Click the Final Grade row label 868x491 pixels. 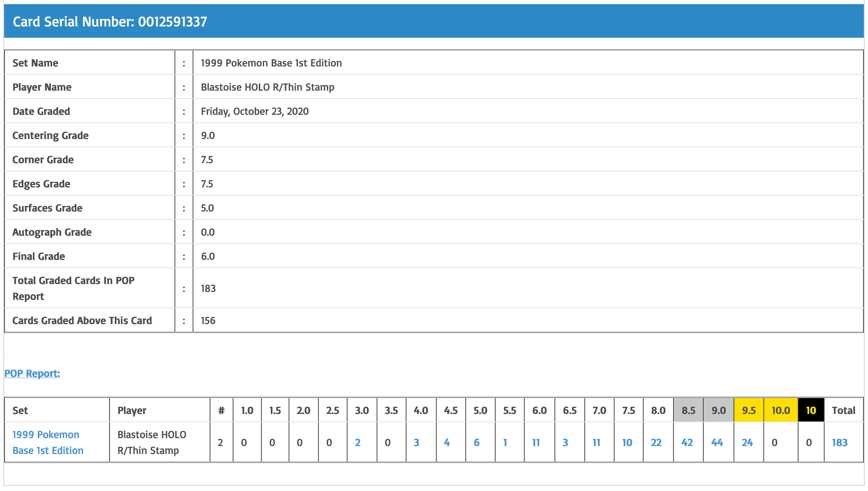pos(39,256)
